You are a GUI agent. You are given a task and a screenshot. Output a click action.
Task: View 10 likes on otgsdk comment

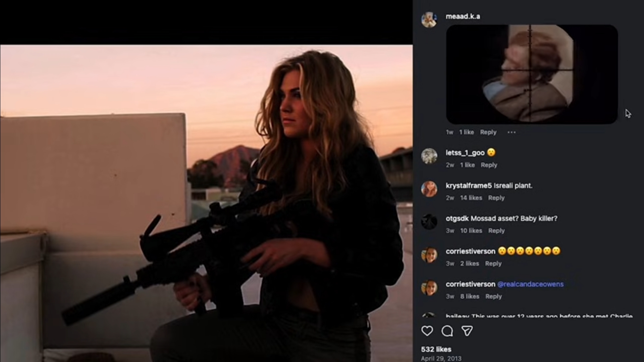[471, 231]
